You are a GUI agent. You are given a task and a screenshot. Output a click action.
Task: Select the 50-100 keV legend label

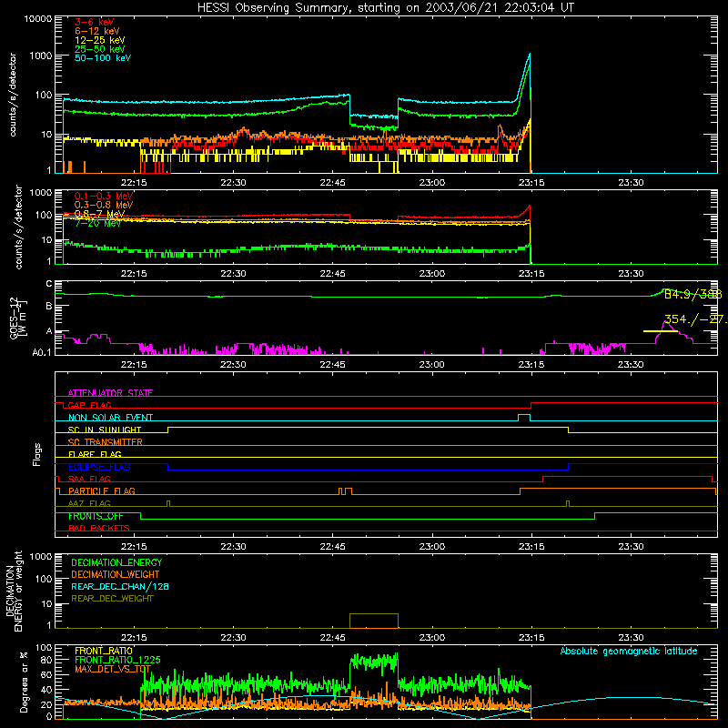(x=103, y=57)
